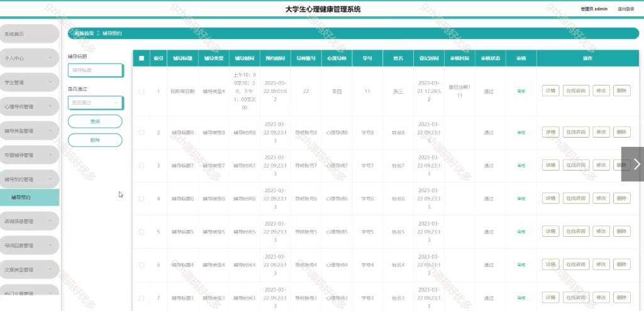Image resolution: width=644 pixels, height=311 pixels.
Task: Open 详情 for row 辅导标题8
Action: coord(551,132)
